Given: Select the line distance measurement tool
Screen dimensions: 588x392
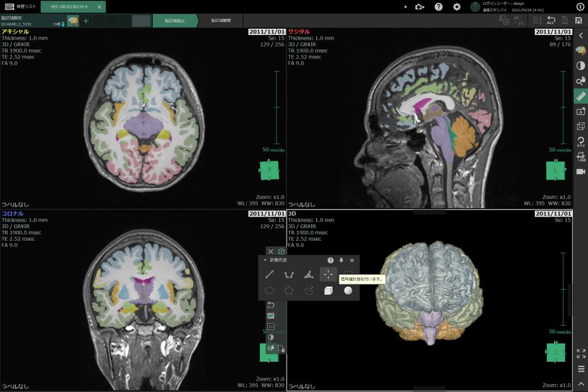Looking at the screenshot, I should click(x=270, y=274).
